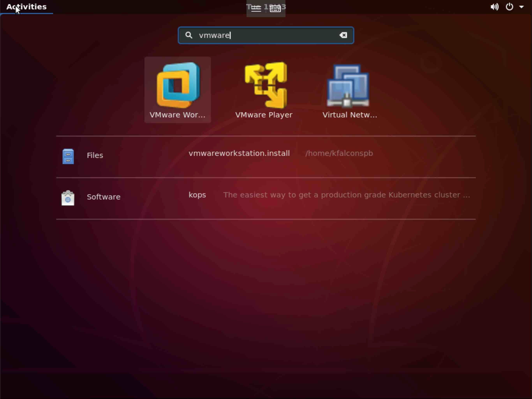Click the Files provider label
This screenshot has height=399, width=532.
(x=95, y=155)
